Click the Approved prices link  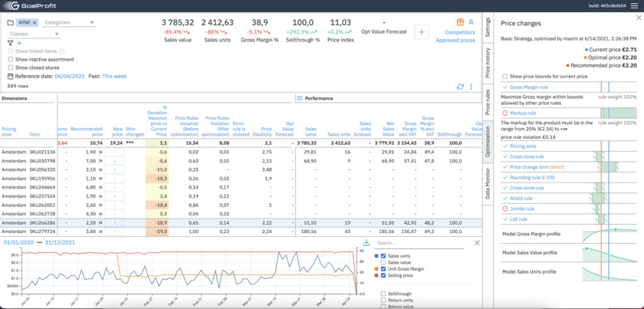[455, 41]
